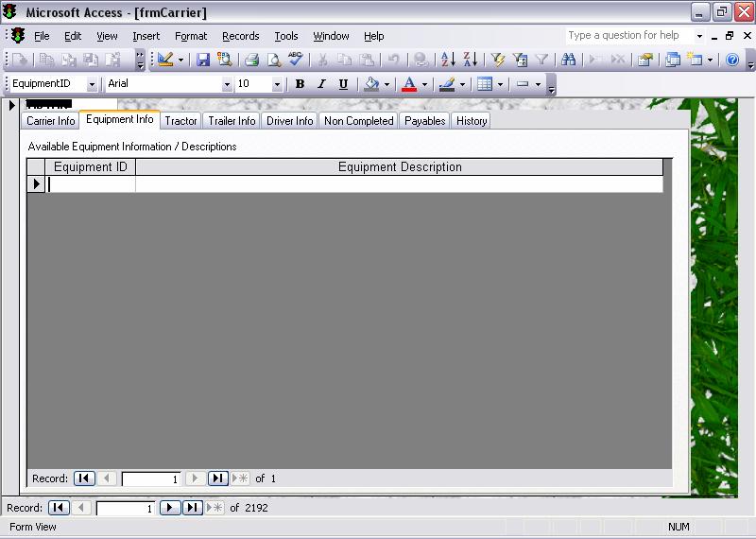Image resolution: width=756 pixels, height=539 pixels.
Task: Click the Save record icon
Action: (x=203, y=60)
